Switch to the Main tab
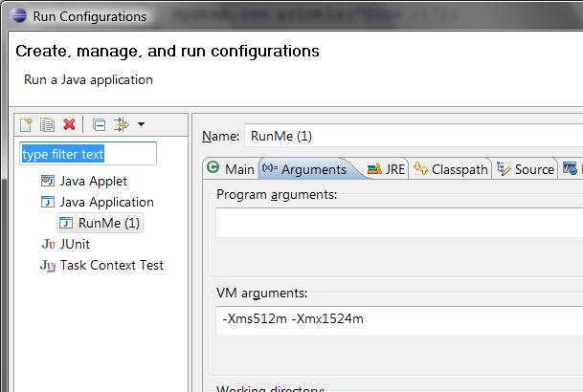 tap(231, 169)
